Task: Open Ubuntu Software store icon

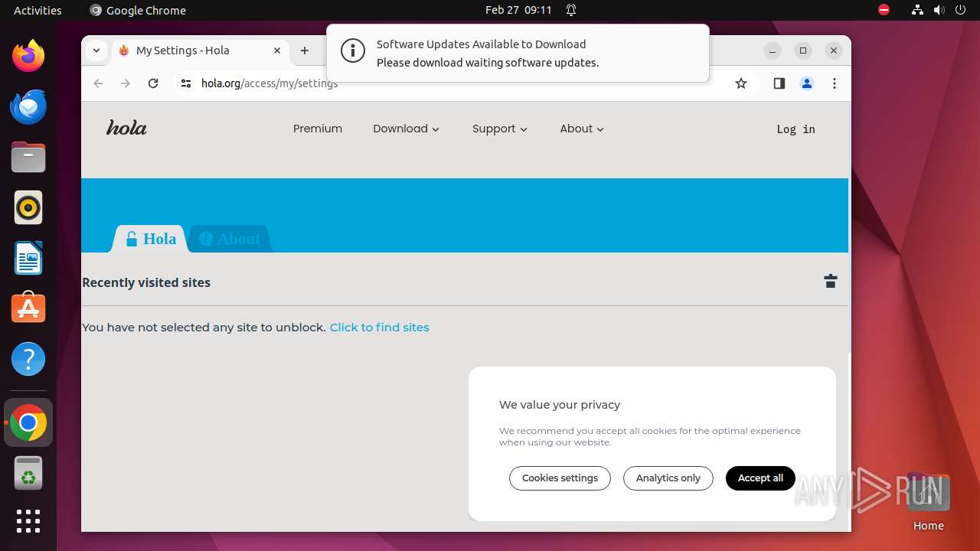Action: (28, 308)
